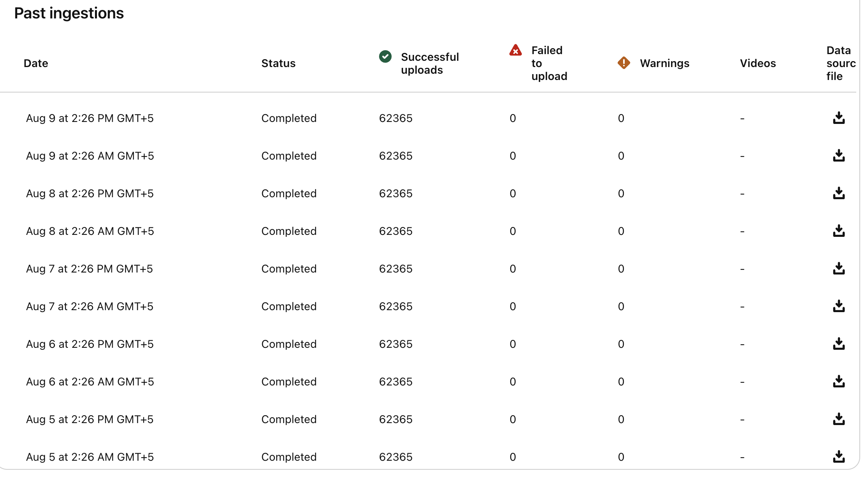The width and height of the screenshot is (868, 487).
Task: Download data source file for Aug 8 2:26 PM
Action: click(839, 193)
